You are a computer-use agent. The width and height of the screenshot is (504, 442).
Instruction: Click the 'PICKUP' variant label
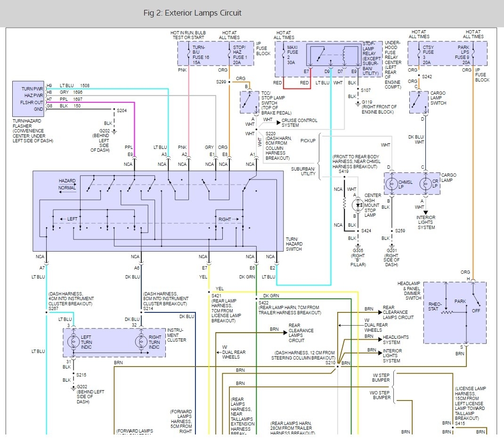tap(308, 141)
